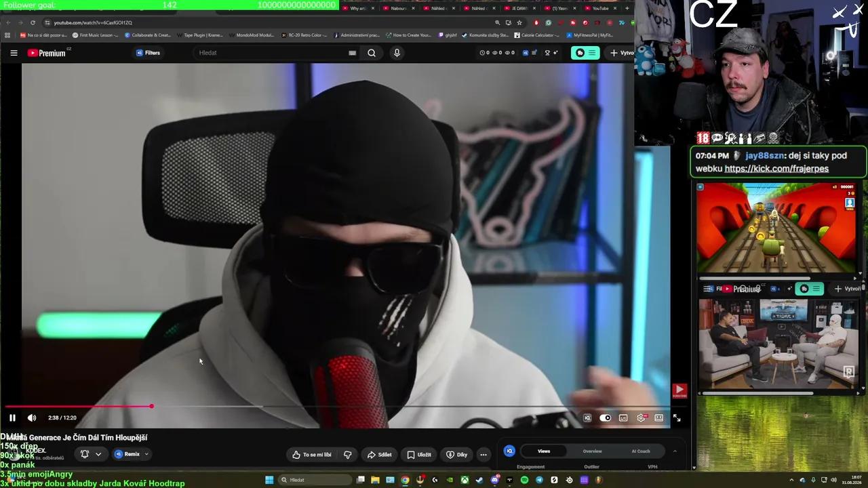Viewport: 868px width, 488px height.
Task: Start voice search with the microphone
Action: click(x=397, y=53)
